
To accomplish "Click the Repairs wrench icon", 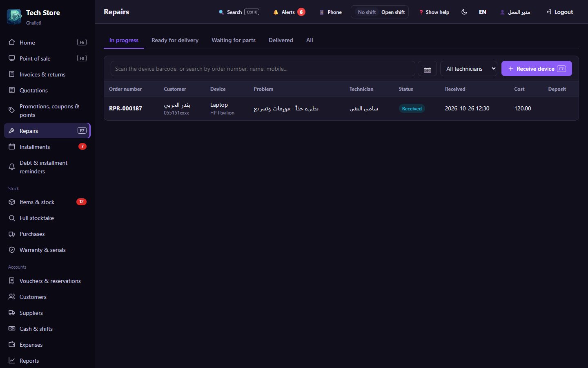I will tap(12, 131).
